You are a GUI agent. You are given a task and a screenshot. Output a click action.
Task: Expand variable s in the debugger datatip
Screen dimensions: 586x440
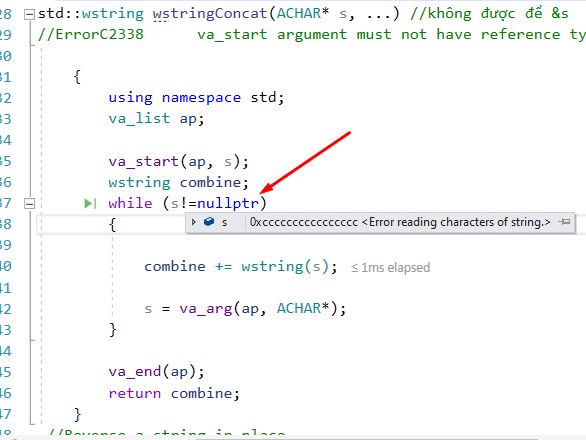(x=194, y=222)
